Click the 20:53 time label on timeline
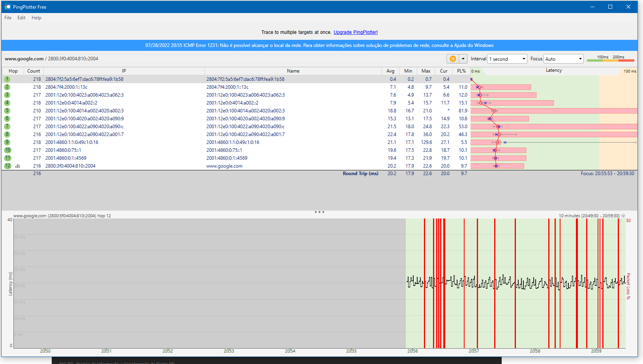The image size is (643, 364). (x=229, y=351)
